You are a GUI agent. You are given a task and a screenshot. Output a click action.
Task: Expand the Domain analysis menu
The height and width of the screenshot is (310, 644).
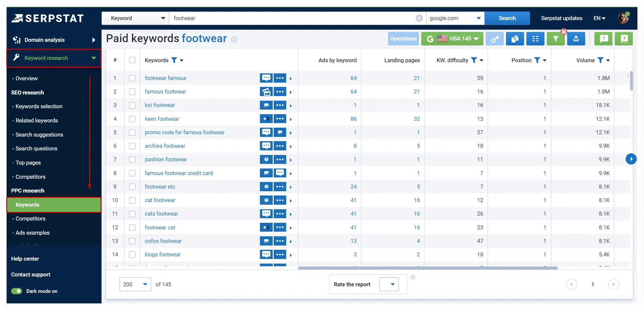tap(54, 40)
